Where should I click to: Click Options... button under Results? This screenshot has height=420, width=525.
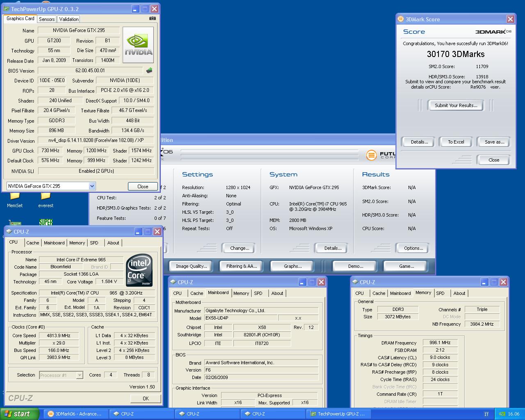pyautogui.click(x=413, y=248)
